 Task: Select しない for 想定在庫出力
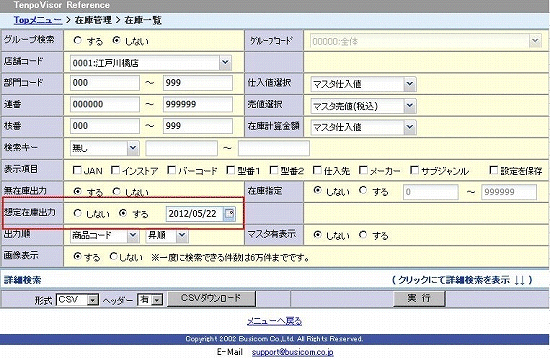click(78, 213)
